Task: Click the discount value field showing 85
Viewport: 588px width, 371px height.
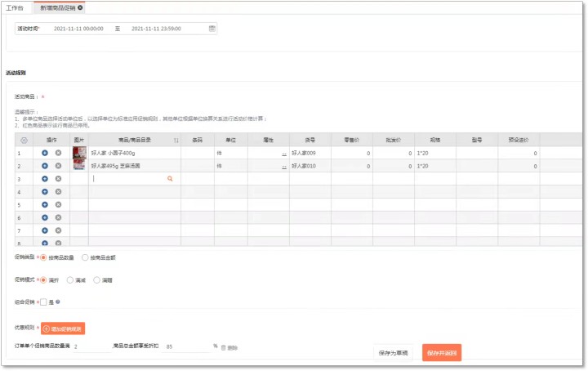Action: (186, 346)
